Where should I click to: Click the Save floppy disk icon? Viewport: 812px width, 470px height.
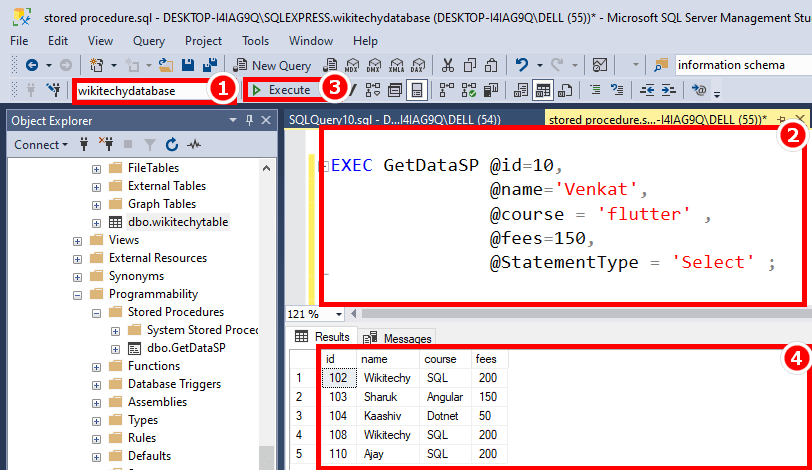187,65
